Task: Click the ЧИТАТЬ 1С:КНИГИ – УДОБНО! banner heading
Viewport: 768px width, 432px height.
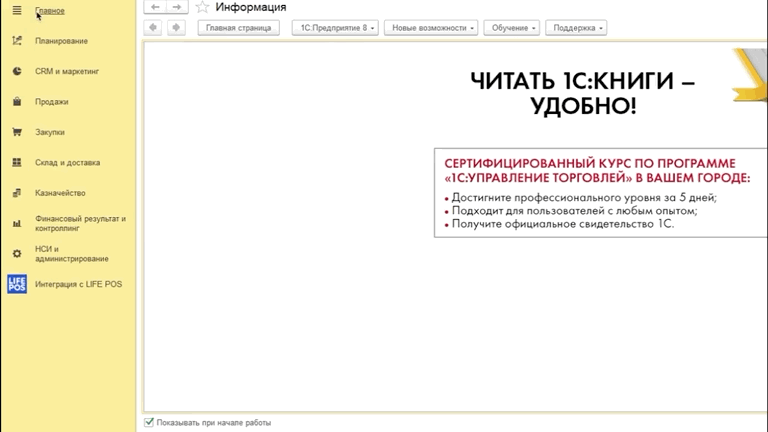Action: pos(583,93)
